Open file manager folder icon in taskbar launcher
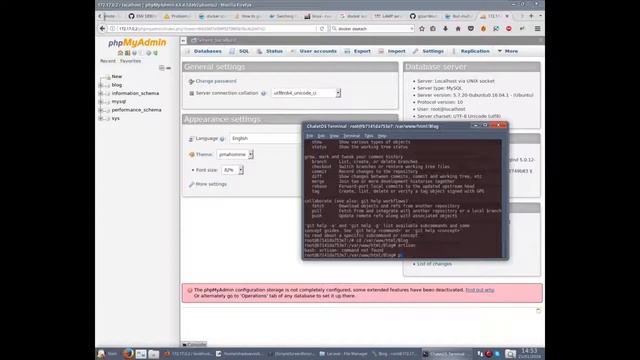This screenshot has width=640, height=360. coord(153,354)
